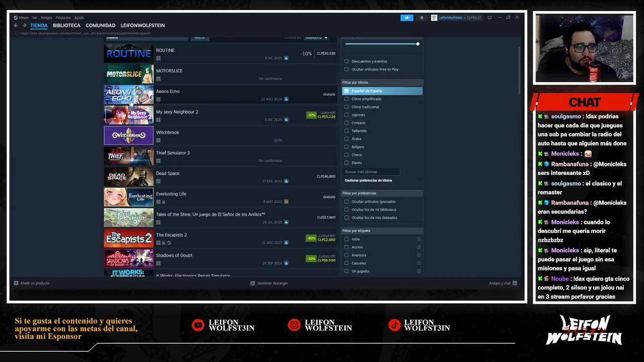Click the MOTORSLICE game thumbnail

[x=129, y=74]
